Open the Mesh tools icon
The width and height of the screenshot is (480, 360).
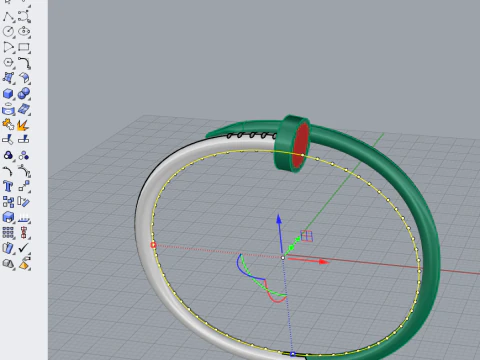tap(8, 109)
